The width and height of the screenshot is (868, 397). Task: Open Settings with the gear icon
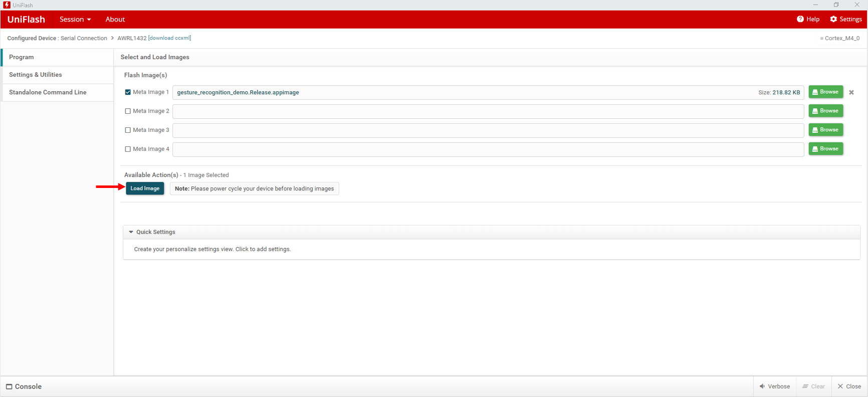click(x=846, y=19)
